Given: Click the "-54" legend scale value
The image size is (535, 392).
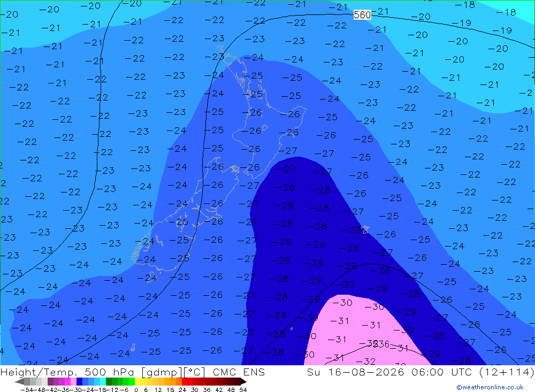Looking at the screenshot, I should [x=27, y=389].
